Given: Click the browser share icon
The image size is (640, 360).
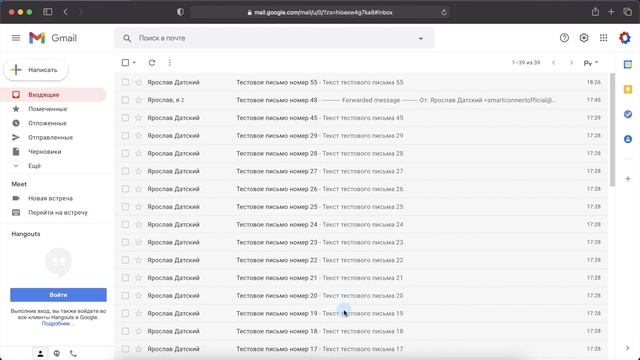Looking at the screenshot, I should pos(595,12).
